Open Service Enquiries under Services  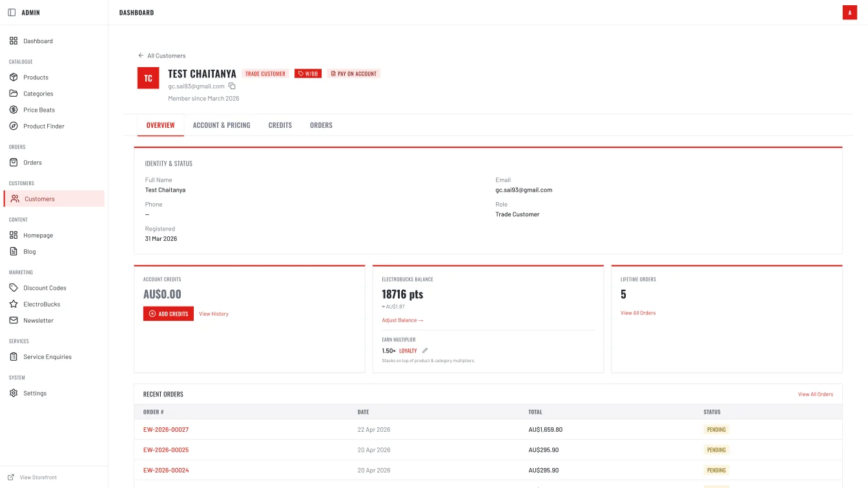click(x=46, y=356)
